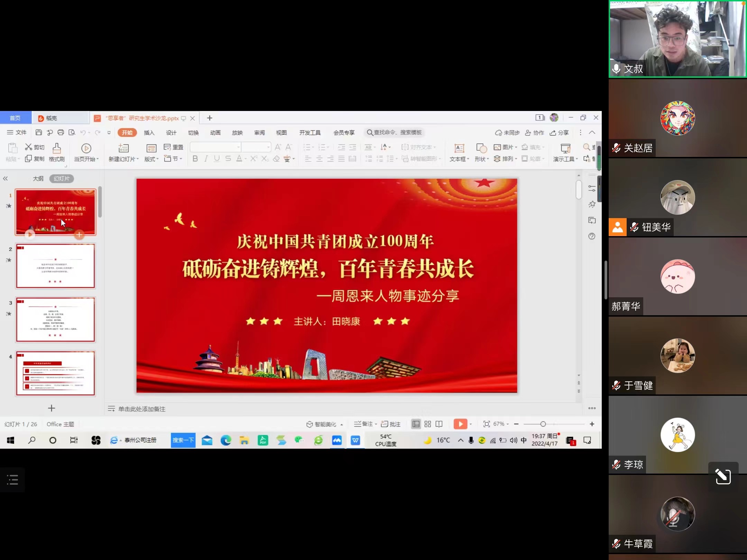This screenshot has width=747, height=560.
Task: Open the 67% zoom level dropdown
Action: pos(501,424)
